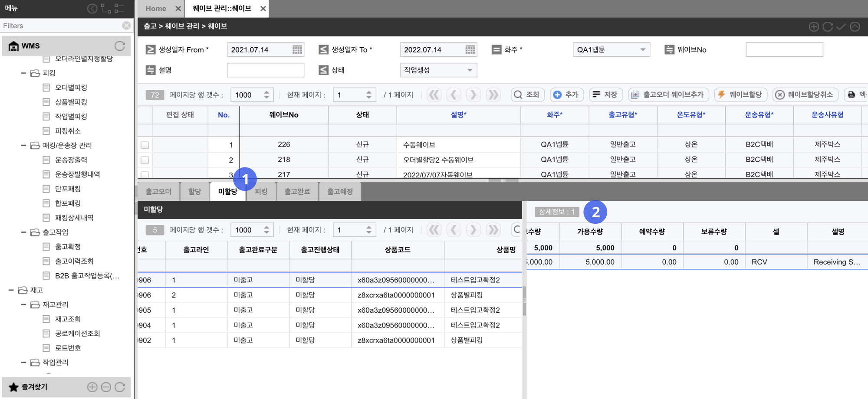
Task: Clear the Filters search box
Action: [x=126, y=26]
